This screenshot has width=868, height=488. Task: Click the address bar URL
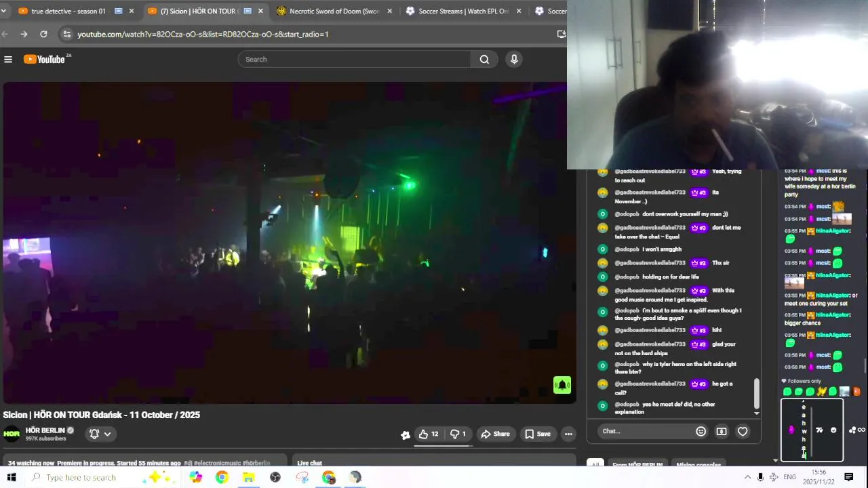(203, 34)
